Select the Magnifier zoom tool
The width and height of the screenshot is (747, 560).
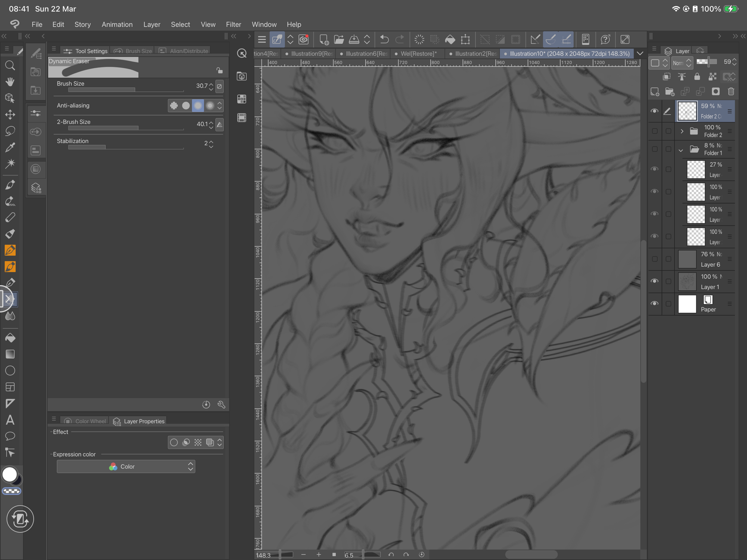click(10, 66)
